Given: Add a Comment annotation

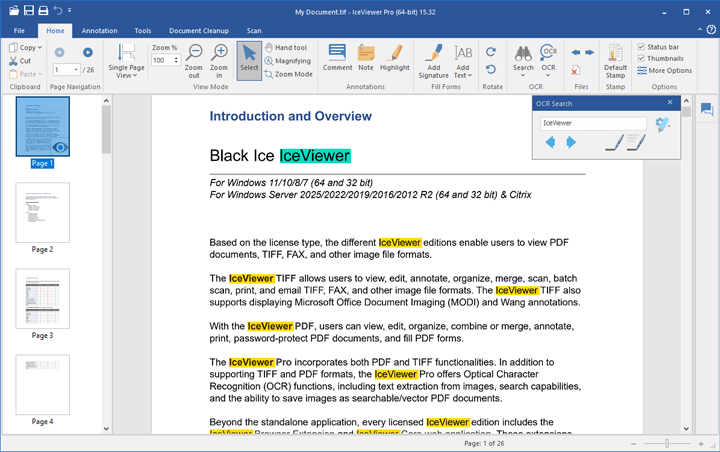Looking at the screenshot, I should 338,57.
